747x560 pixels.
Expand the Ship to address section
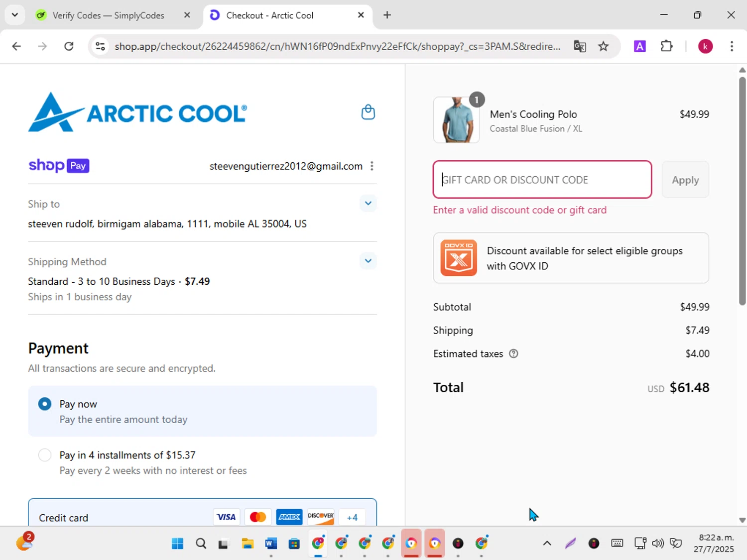368,203
